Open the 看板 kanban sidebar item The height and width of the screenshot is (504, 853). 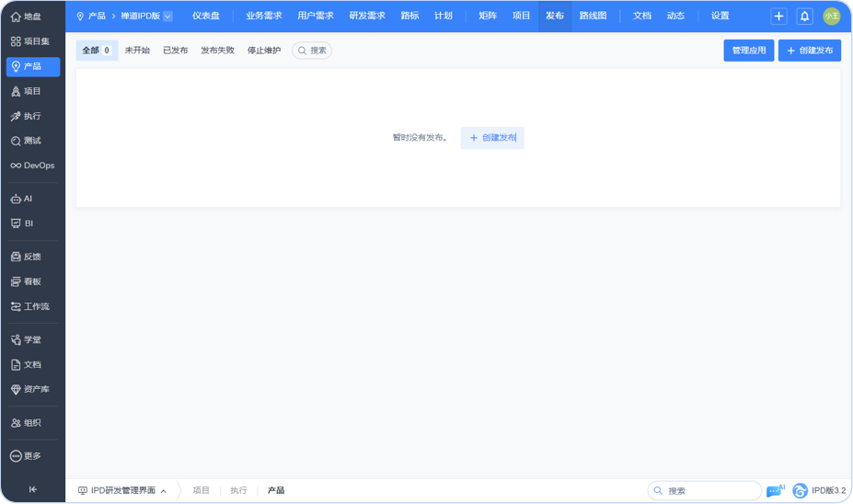pos(26,281)
